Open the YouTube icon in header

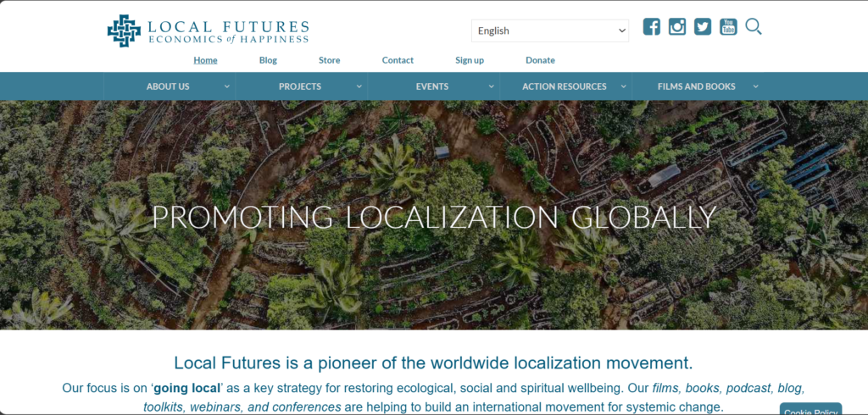[x=728, y=26]
